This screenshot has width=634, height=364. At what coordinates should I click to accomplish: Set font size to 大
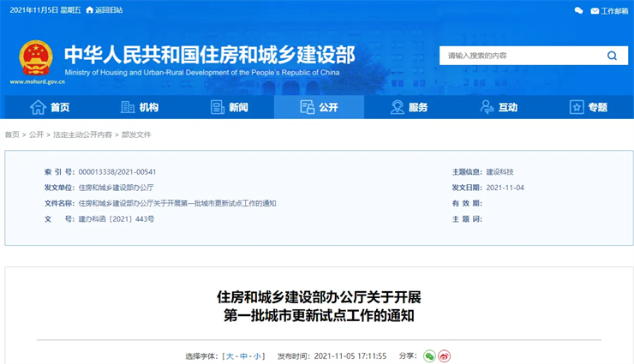click(230, 356)
